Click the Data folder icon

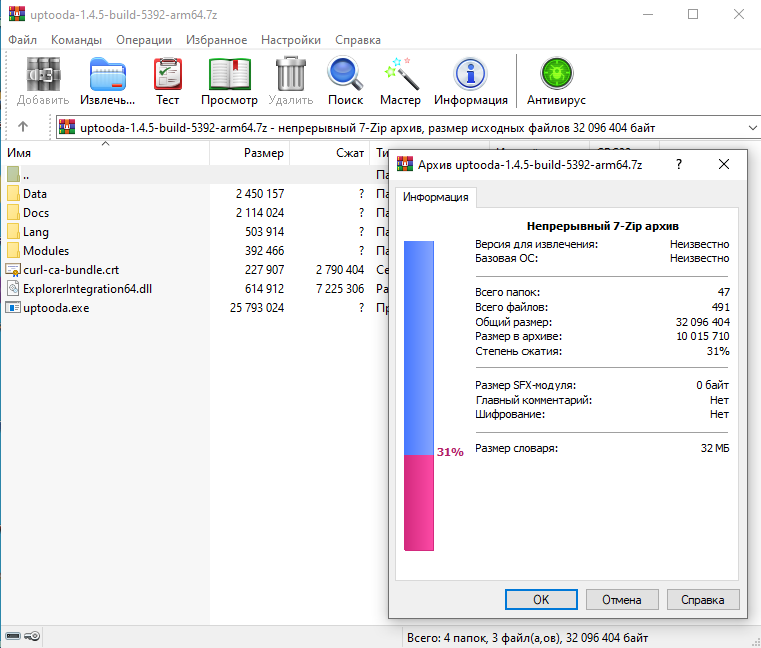click(14, 194)
